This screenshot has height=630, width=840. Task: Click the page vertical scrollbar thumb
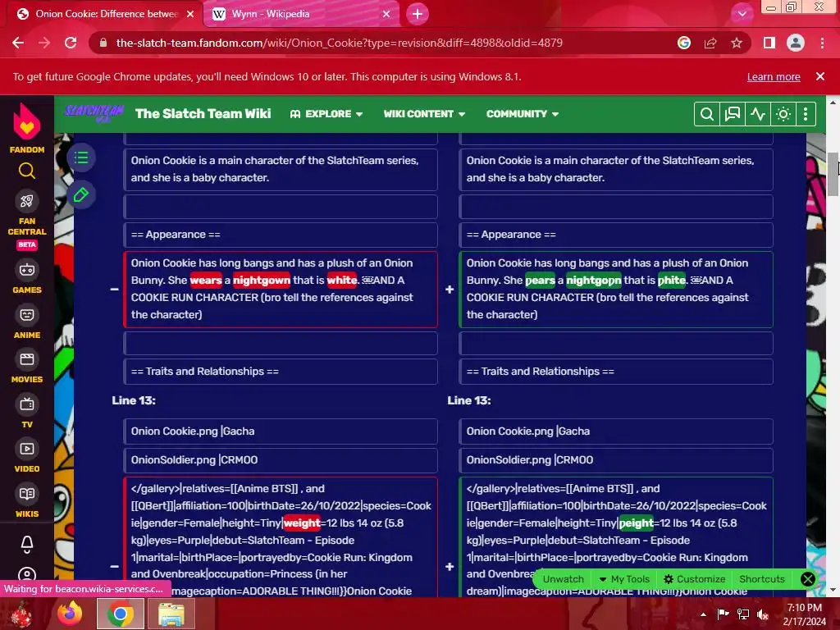833,174
